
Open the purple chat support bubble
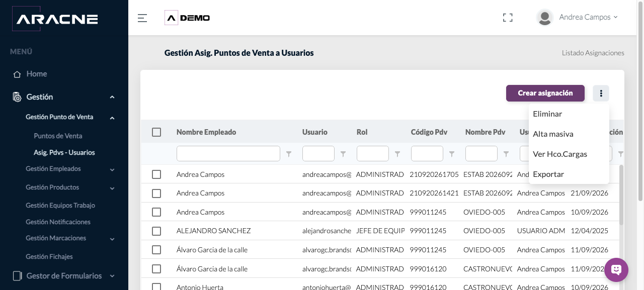[616, 270]
